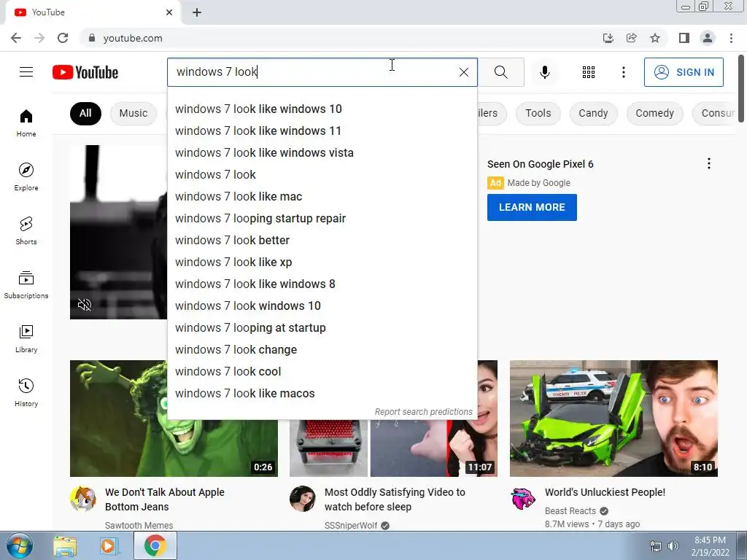Install YouTube app from address bar icon

point(608,38)
